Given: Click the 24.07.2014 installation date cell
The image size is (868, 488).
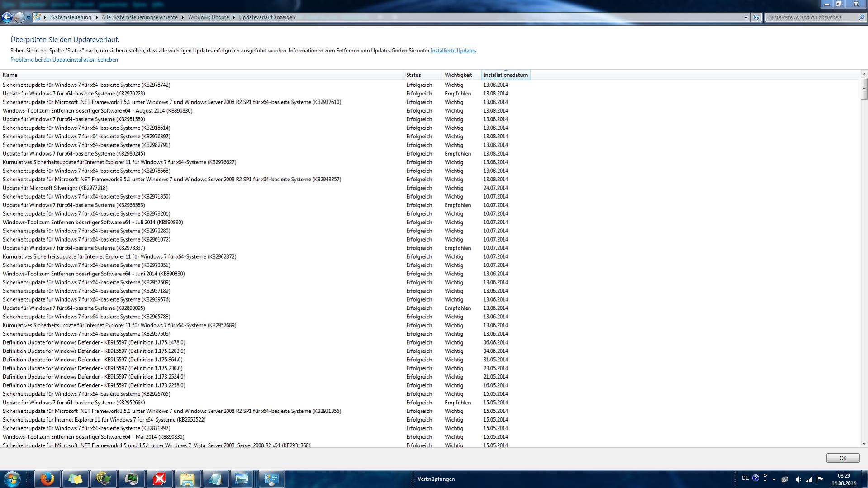Looking at the screenshot, I should 495,188.
